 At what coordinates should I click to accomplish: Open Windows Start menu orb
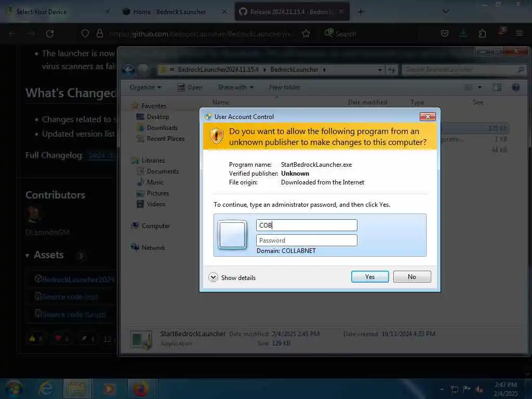click(14, 389)
